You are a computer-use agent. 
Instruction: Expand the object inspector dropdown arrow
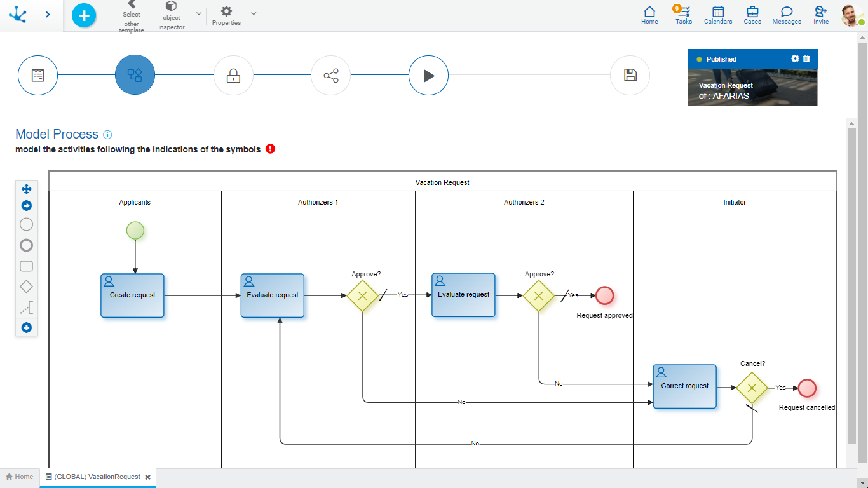199,13
